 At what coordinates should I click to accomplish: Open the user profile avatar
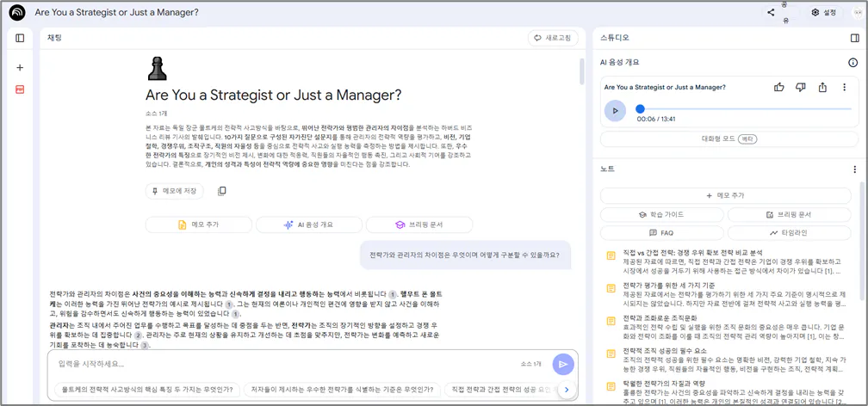858,13
